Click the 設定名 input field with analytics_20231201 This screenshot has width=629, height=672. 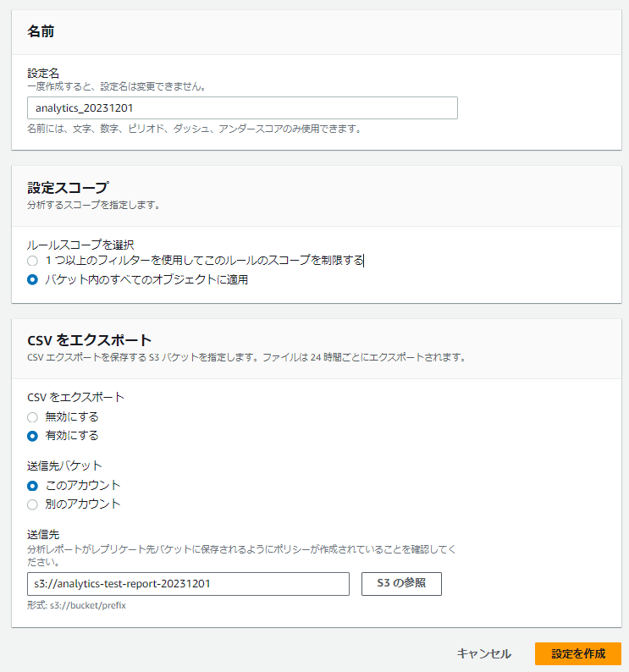coord(242,108)
